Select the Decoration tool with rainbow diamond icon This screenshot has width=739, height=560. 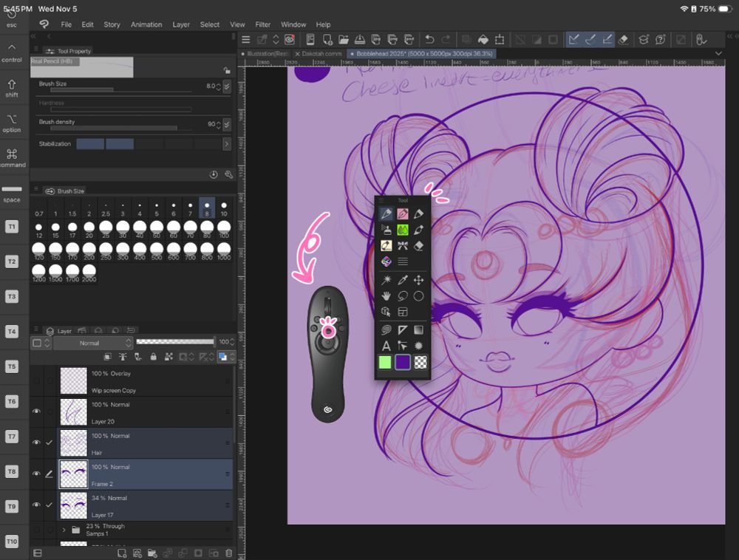386,262
